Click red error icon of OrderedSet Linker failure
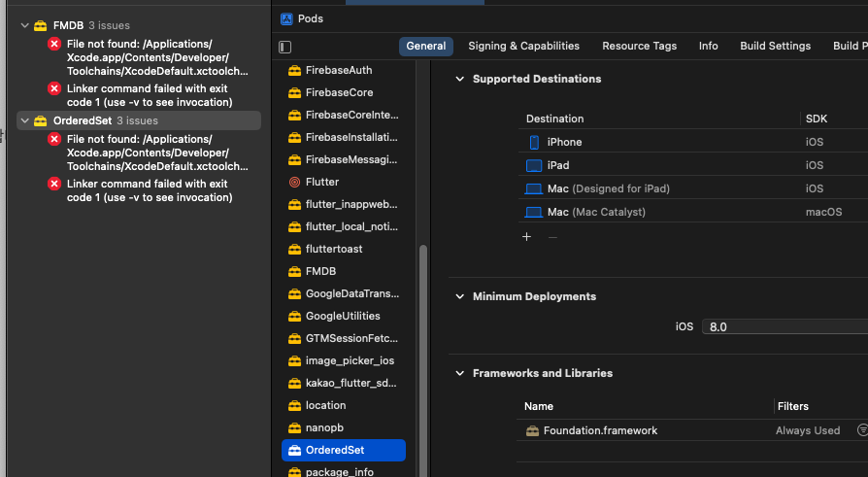Screen dimensions: 868x477 pos(54,184)
